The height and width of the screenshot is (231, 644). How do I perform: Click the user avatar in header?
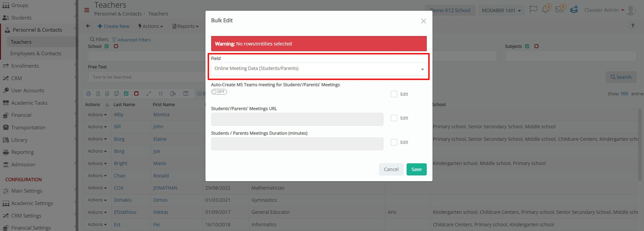pyautogui.click(x=631, y=10)
